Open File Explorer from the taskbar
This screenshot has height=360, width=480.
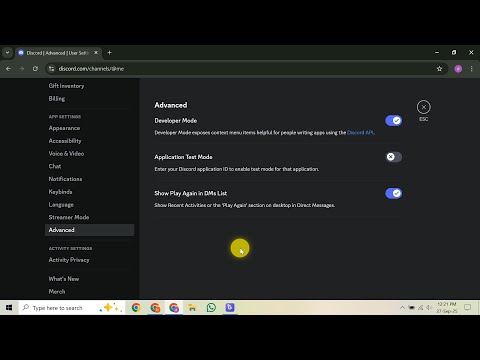point(192,308)
